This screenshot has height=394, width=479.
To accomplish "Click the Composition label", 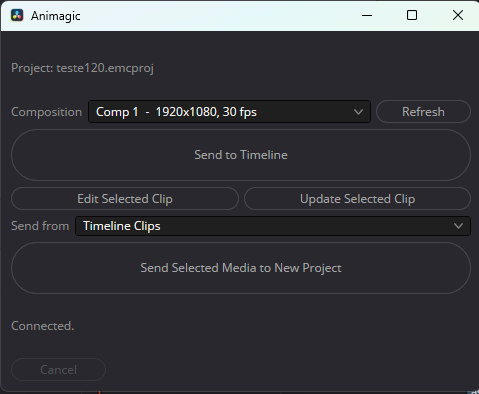I will (46, 112).
